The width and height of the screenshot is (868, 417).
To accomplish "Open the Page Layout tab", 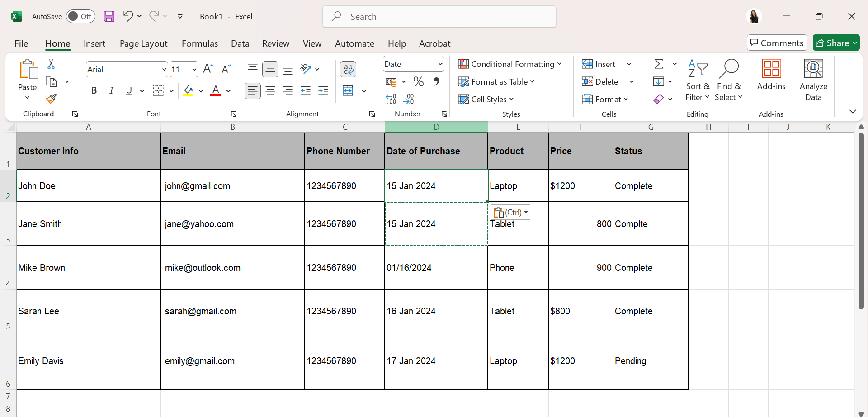I will click(x=143, y=43).
